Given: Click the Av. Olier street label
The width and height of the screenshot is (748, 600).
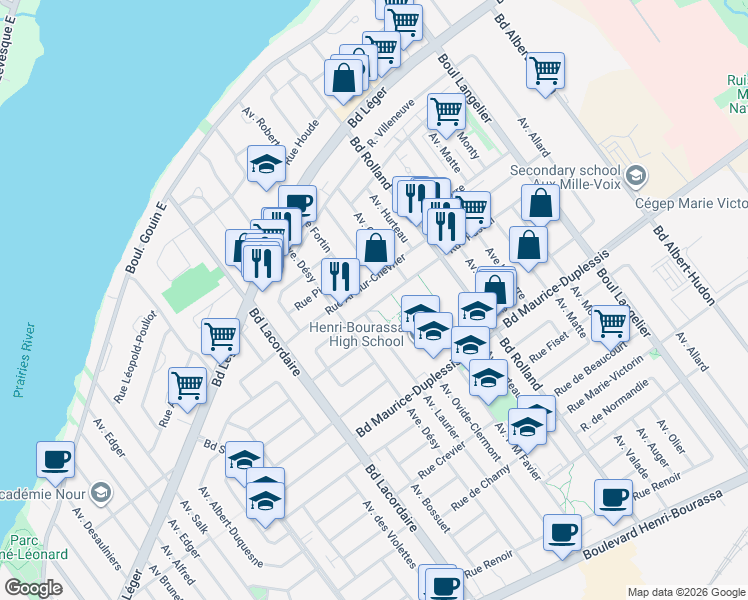Looking at the screenshot, I should pos(671,437).
